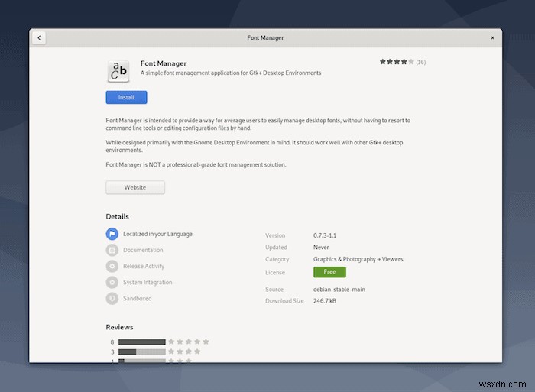Image resolution: width=535 pixels, height=392 pixels.
Task: Click the star rating next to (16)
Action: pyautogui.click(x=397, y=62)
